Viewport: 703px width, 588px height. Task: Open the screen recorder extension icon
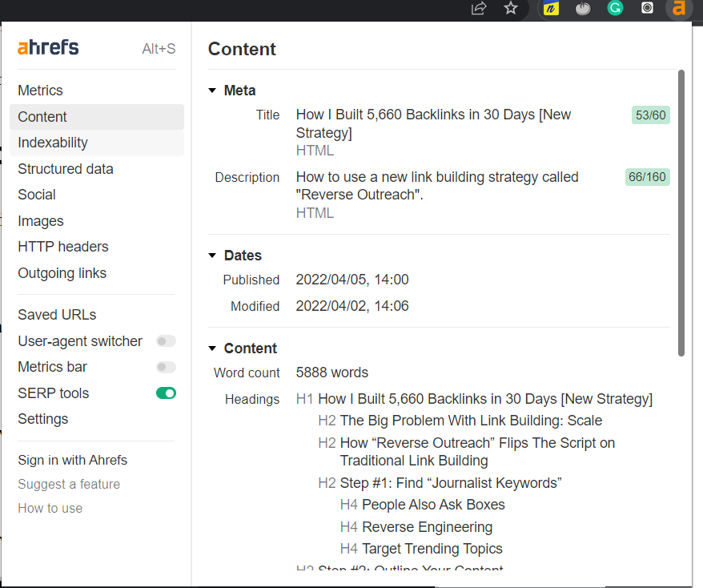click(647, 8)
